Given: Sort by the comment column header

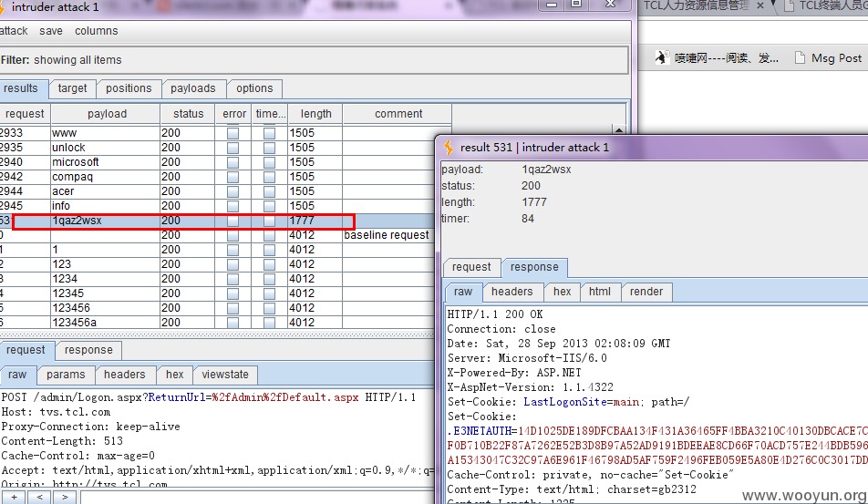Looking at the screenshot, I should tap(398, 114).
